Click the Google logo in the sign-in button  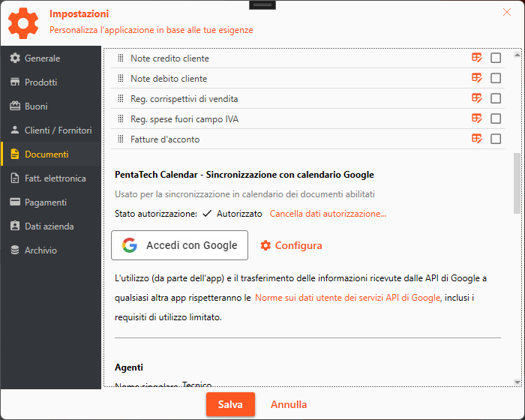click(x=130, y=245)
